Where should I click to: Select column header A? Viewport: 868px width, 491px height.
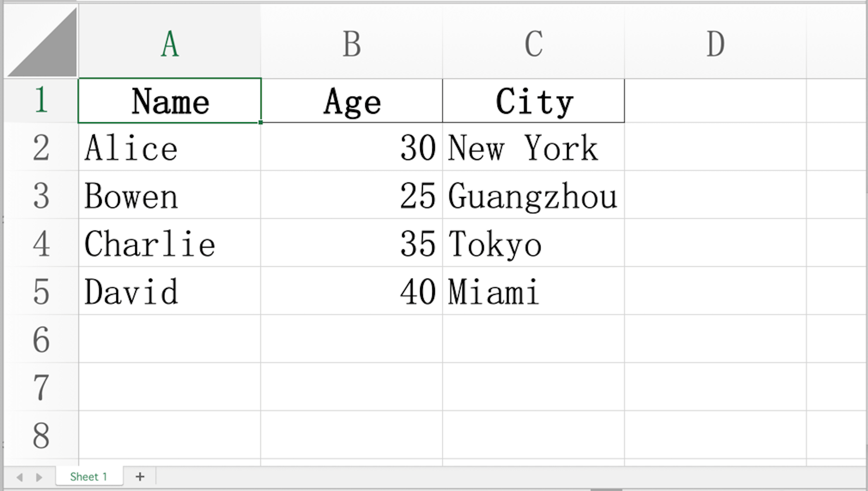[169, 42]
